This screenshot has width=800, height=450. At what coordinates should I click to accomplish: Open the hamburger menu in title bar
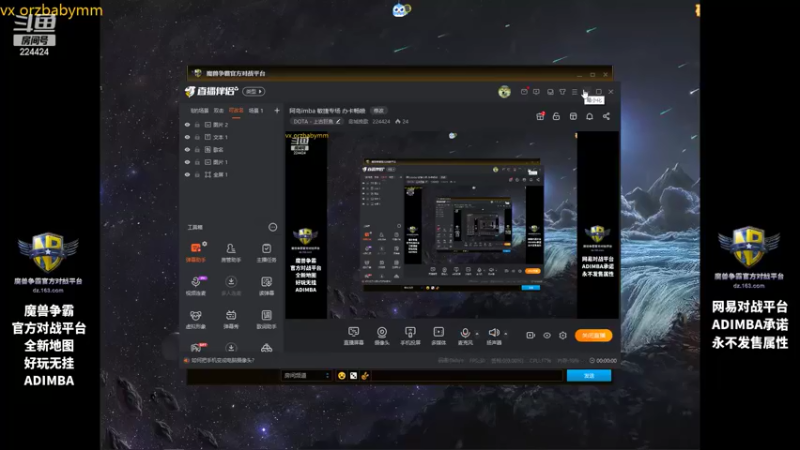tap(574, 92)
